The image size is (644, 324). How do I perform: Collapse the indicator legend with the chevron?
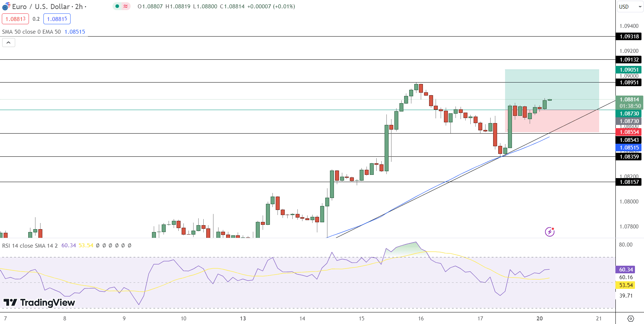pos(8,43)
